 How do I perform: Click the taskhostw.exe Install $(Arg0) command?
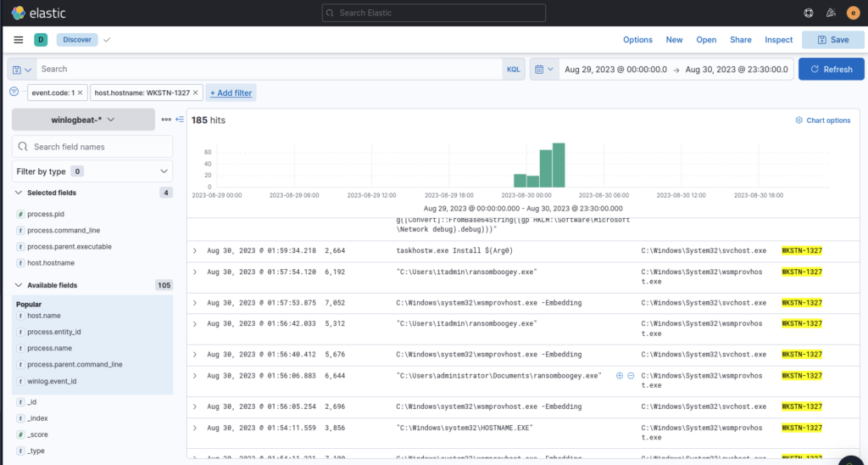(454, 250)
